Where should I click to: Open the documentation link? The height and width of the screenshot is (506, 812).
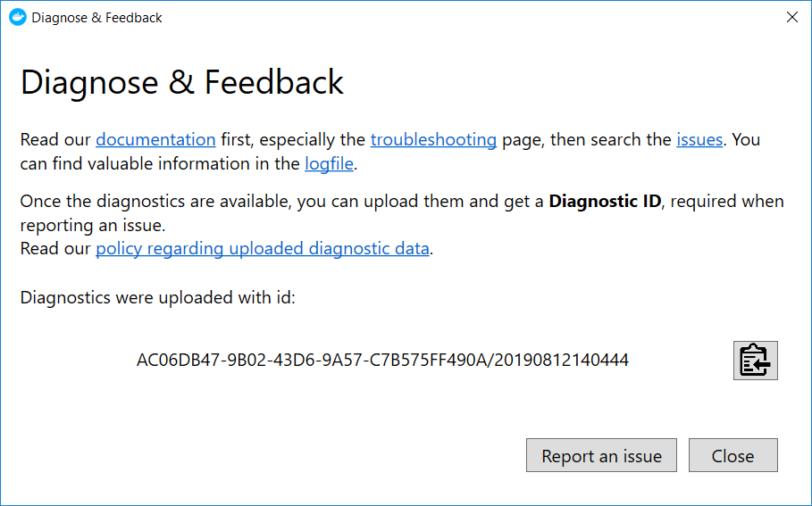pos(155,139)
